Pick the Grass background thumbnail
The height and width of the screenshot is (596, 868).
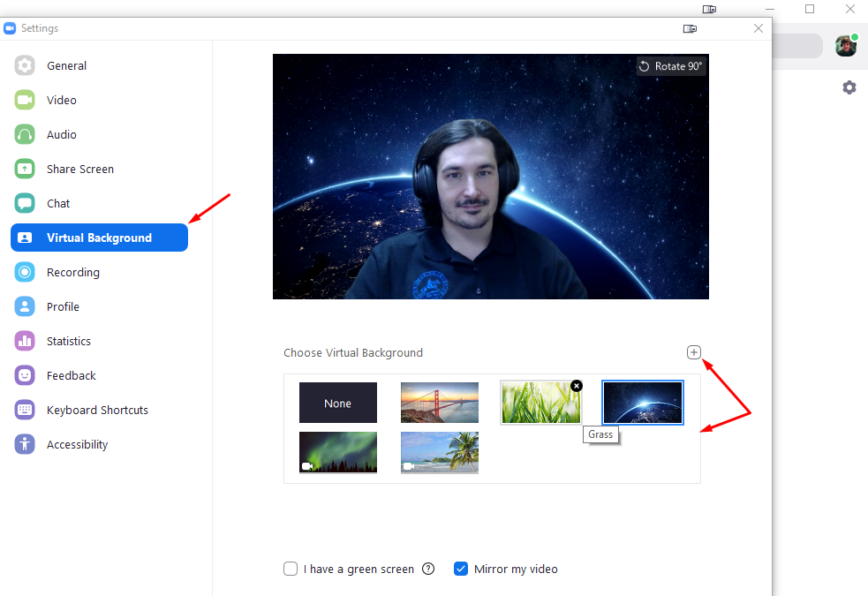(x=540, y=404)
